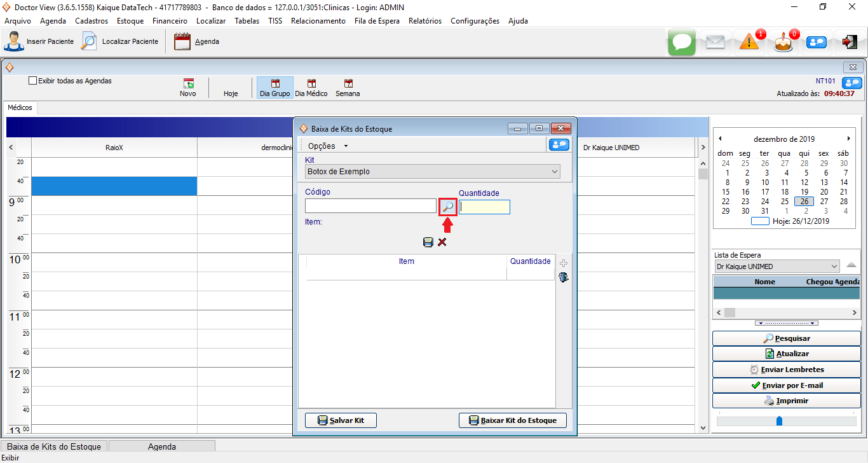The width and height of the screenshot is (868, 463).
Task: Click the Código input field
Action: [370, 206]
